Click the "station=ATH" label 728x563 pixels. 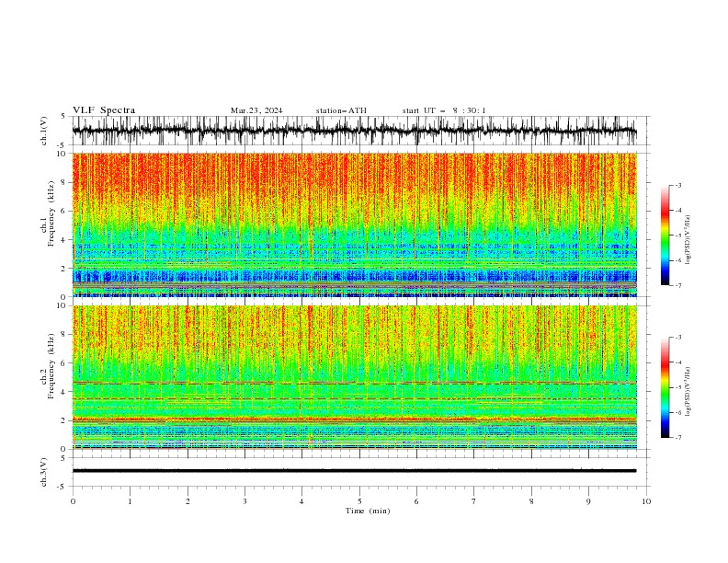pos(341,110)
